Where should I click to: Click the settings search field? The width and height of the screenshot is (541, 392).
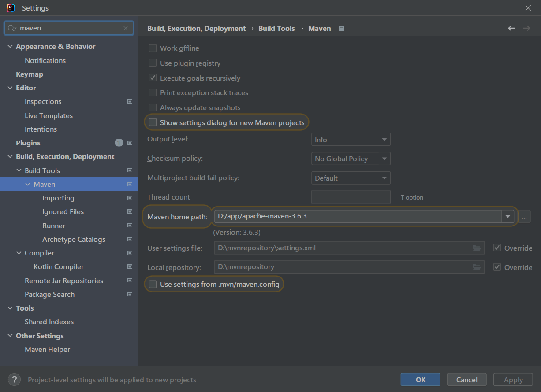click(x=69, y=28)
